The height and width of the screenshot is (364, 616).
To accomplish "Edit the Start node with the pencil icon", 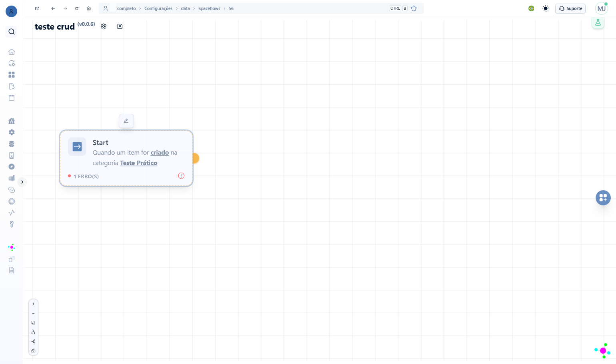I will pyautogui.click(x=126, y=121).
